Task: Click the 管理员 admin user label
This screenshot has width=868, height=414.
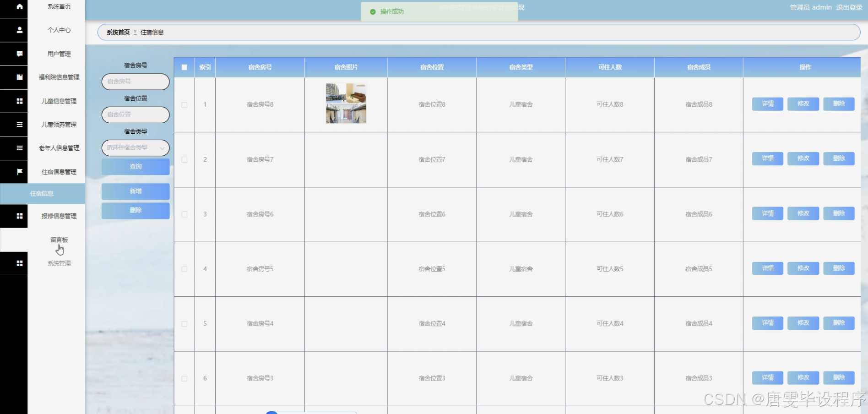Action: pyautogui.click(x=811, y=7)
